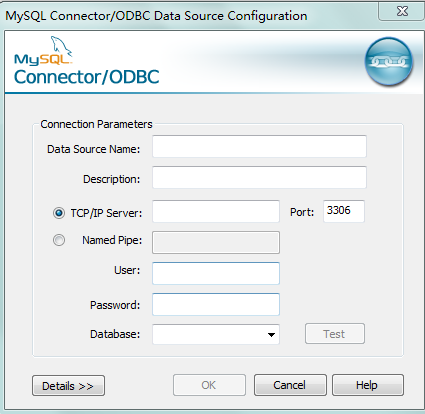Focus the TCP/IP Server address field

point(216,211)
